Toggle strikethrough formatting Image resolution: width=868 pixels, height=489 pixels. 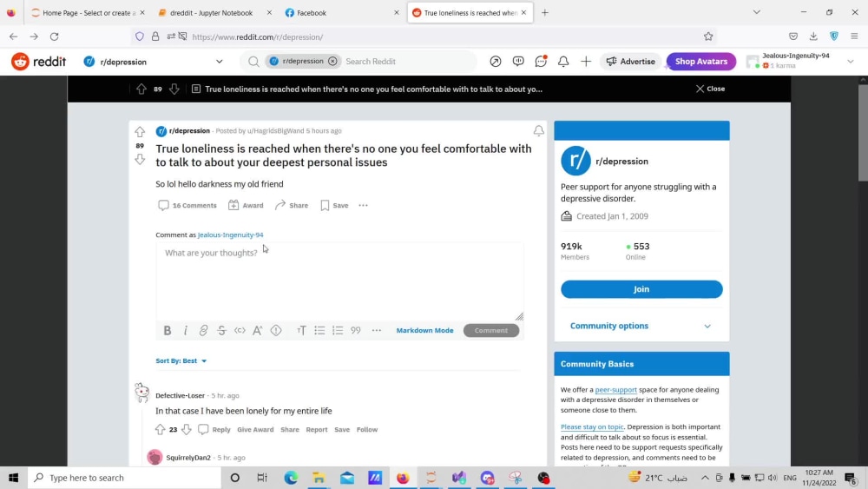pyautogui.click(x=221, y=331)
